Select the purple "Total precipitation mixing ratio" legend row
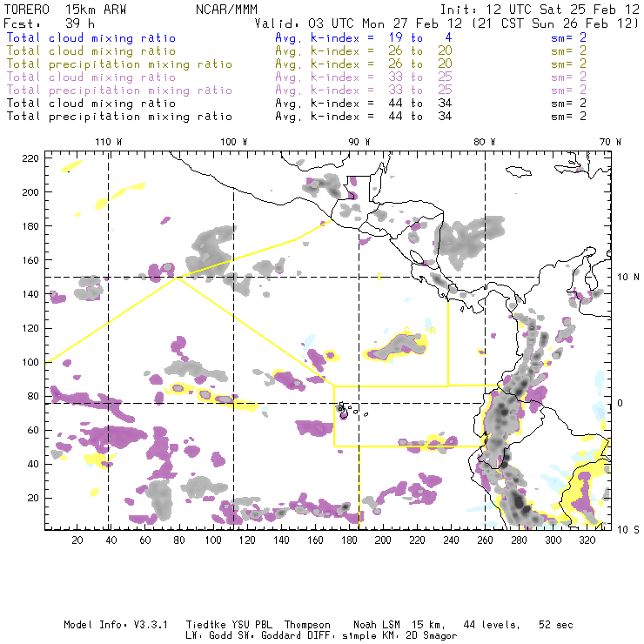Image resolution: width=644 pixels, height=644 pixels. [x=119, y=90]
